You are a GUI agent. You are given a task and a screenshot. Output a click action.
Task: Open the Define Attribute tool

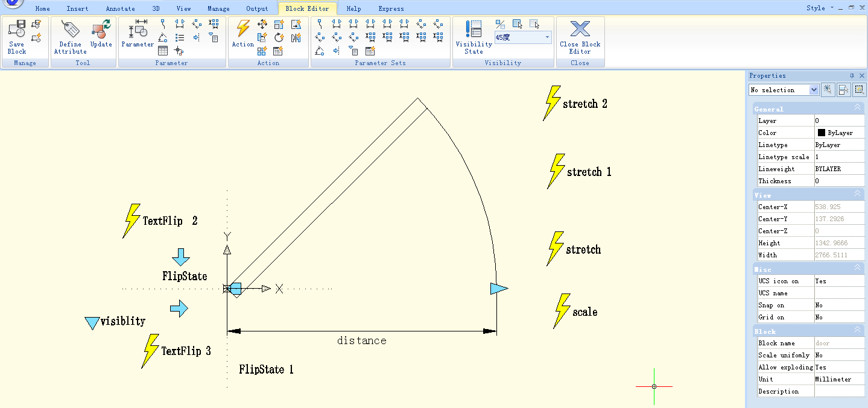coord(70,30)
